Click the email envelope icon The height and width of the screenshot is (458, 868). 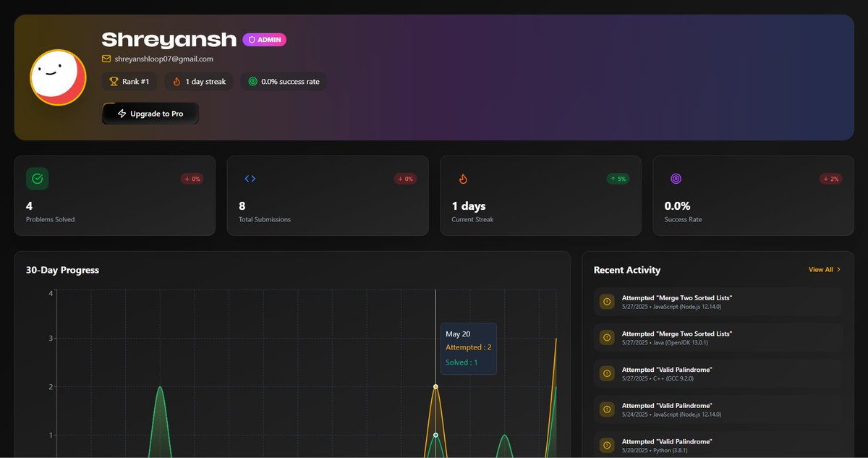106,59
